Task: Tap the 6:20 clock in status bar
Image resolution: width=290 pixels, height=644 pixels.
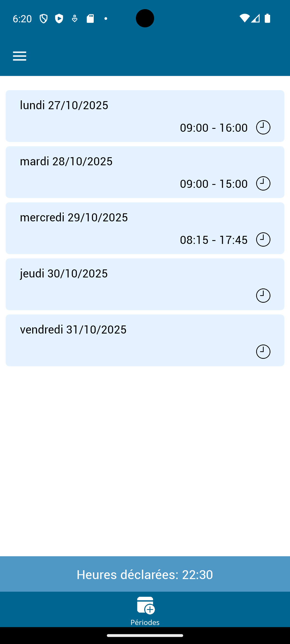Action: [x=22, y=19]
